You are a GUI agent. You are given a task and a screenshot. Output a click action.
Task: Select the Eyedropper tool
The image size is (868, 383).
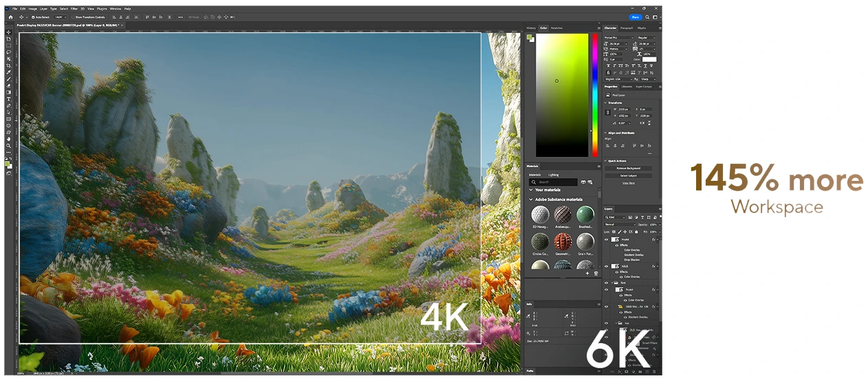tap(8, 72)
